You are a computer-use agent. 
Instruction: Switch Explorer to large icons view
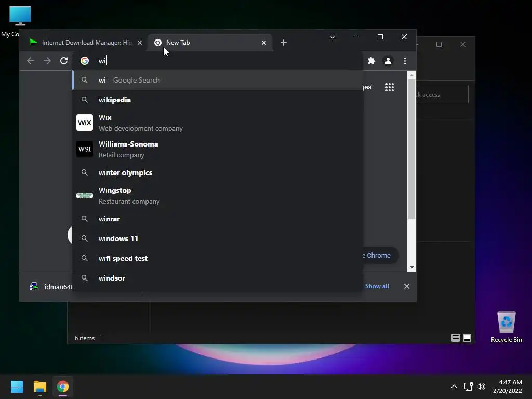[467, 338]
